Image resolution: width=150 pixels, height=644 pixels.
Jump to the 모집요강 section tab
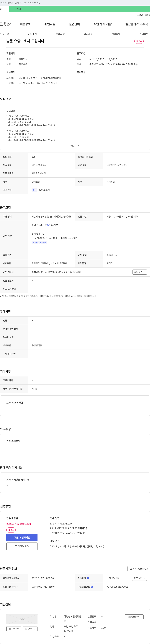tap(5, 34)
